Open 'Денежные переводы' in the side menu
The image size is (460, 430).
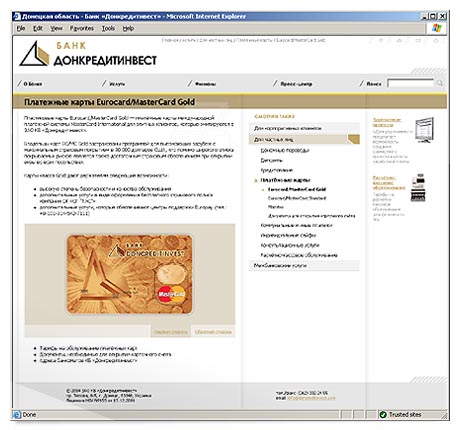click(285, 151)
